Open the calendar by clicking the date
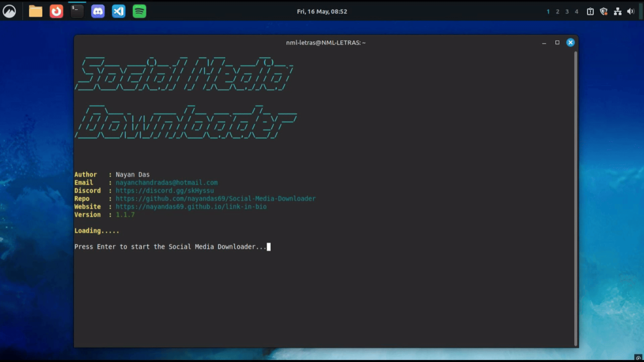 pyautogui.click(x=321, y=11)
